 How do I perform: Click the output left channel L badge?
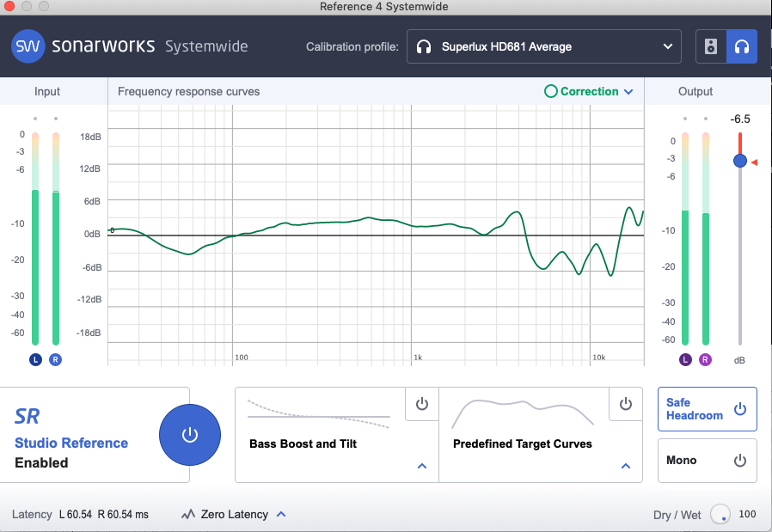(x=685, y=360)
